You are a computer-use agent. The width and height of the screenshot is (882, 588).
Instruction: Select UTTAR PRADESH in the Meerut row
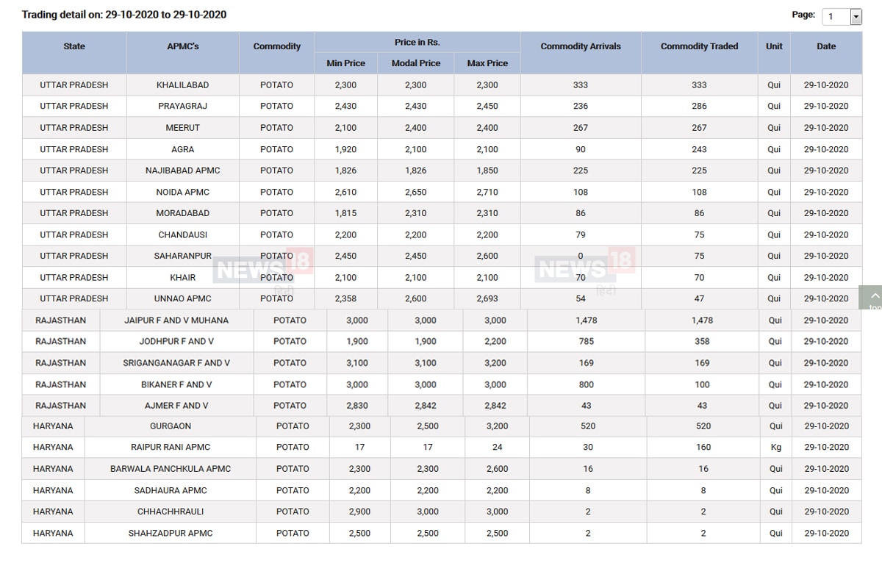pyautogui.click(x=74, y=128)
